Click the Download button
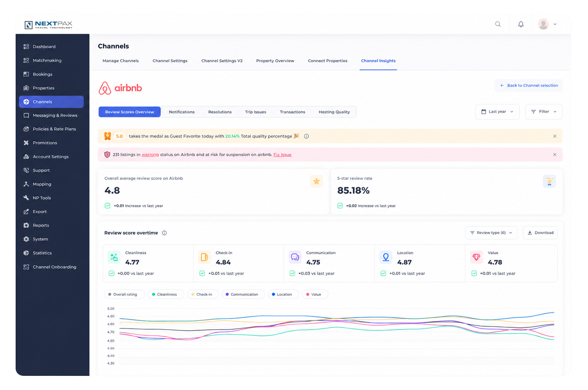The height and width of the screenshot is (390, 588). tap(540, 233)
